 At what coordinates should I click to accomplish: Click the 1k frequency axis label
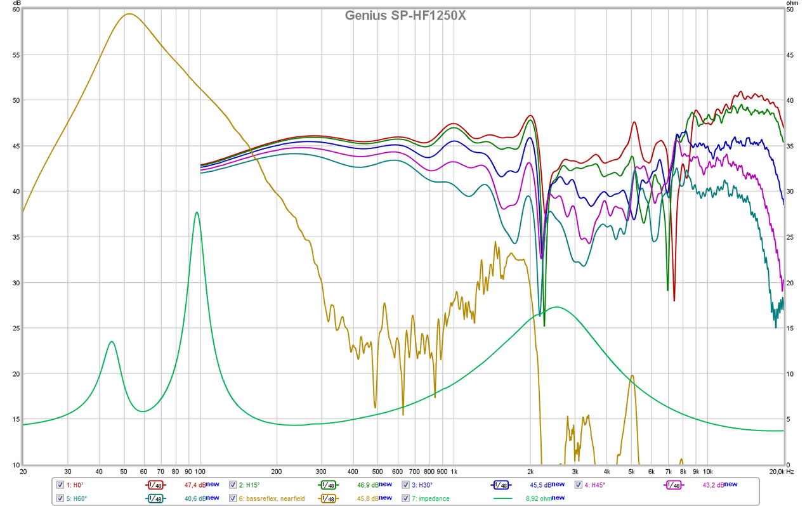click(454, 472)
